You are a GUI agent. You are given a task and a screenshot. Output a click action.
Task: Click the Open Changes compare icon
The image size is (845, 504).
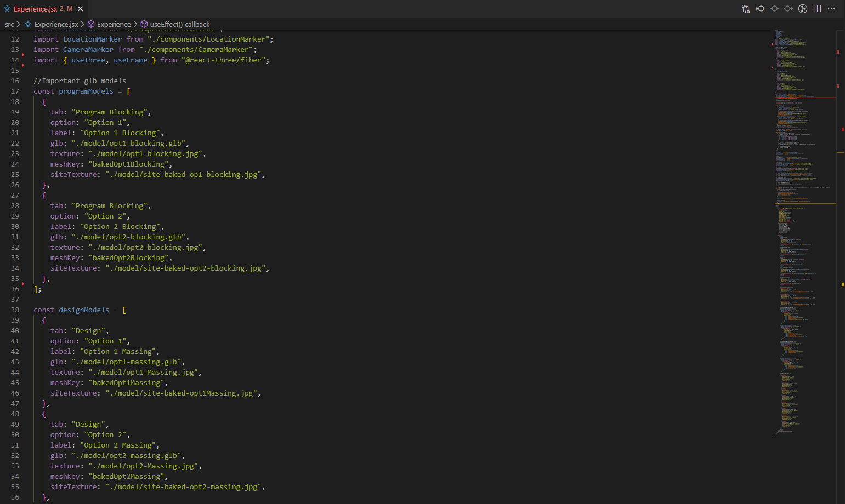[x=746, y=9]
